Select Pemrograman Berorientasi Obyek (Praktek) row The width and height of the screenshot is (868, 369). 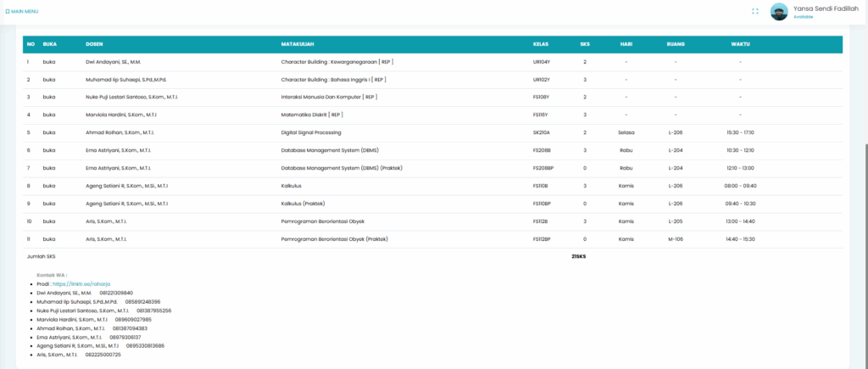(x=334, y=239)
